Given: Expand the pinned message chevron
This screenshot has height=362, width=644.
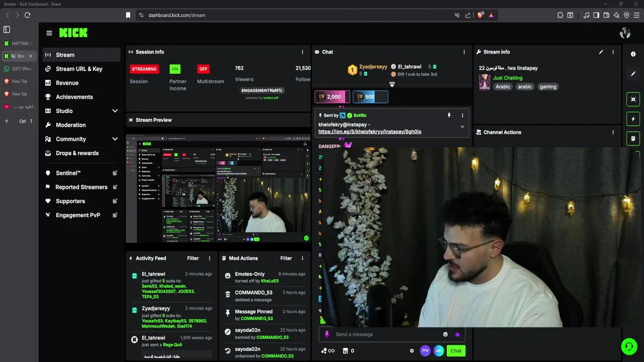Looking at the screenshot, I should [x=462, y=127].
